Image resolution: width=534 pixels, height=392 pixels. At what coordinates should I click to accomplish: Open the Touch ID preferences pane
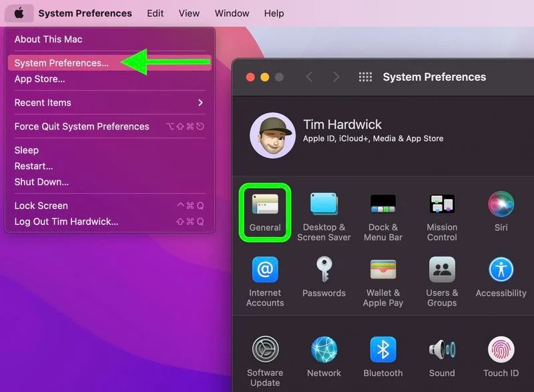(x=501, y=357)
